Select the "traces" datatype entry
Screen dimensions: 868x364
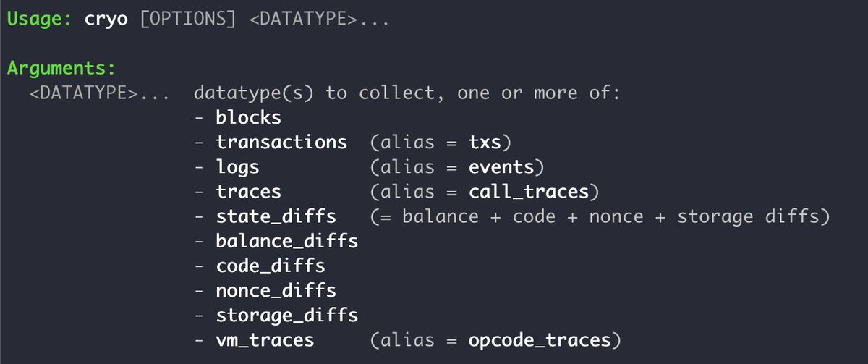(248, 192)
